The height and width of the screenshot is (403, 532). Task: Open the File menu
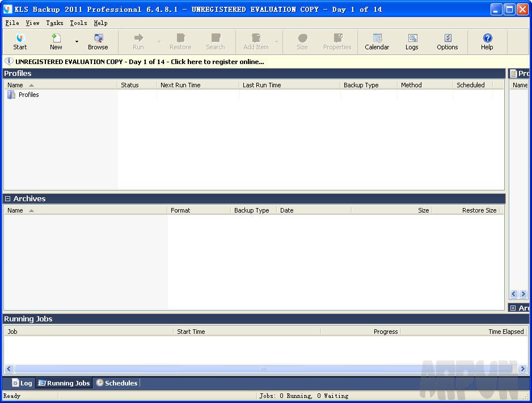[12, 23]
